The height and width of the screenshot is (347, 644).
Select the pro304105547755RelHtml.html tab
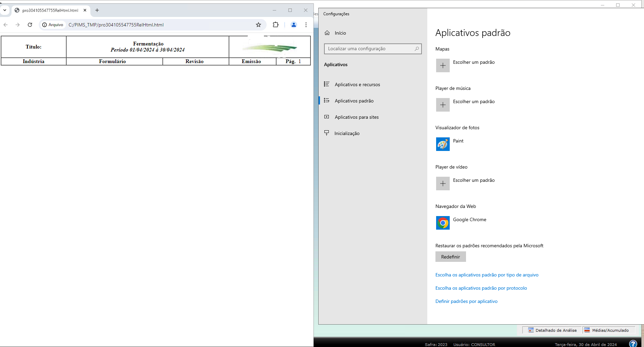point(50,10)
